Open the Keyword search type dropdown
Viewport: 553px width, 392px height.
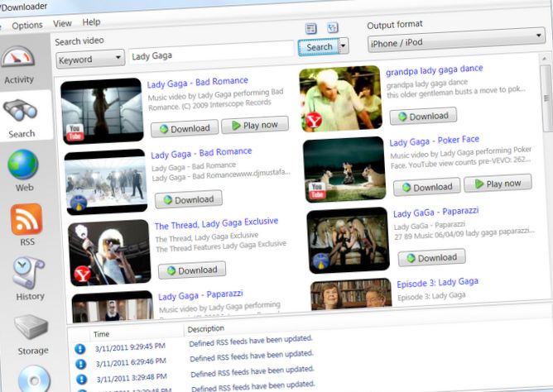click(90, 60)
